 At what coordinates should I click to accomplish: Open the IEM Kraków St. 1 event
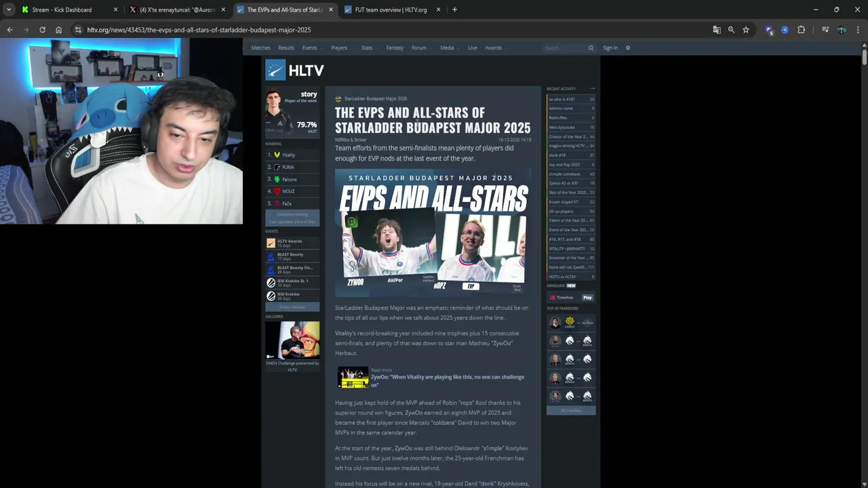point(292,283)
